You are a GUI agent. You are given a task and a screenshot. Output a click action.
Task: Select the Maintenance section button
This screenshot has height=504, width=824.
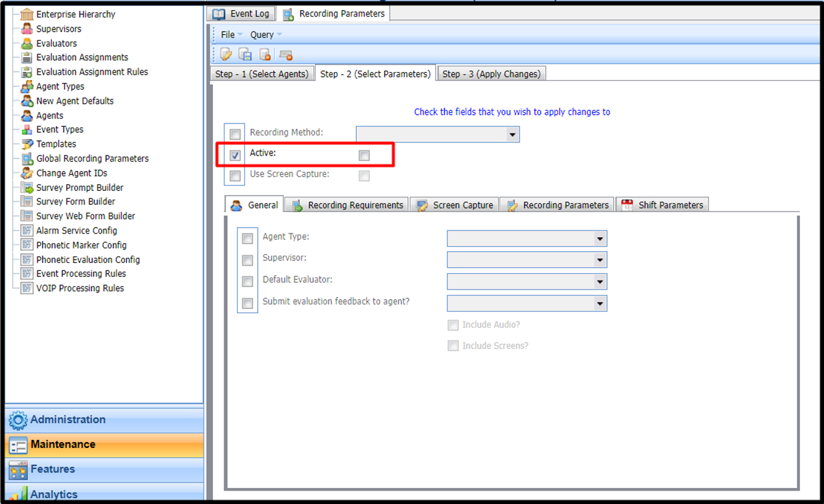point(104,445)
